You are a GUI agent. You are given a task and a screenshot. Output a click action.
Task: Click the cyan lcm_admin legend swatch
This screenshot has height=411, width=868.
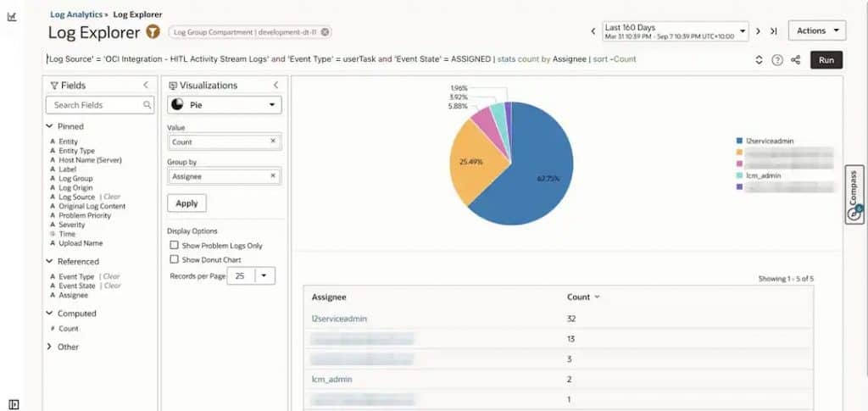(x=739, y=175)
